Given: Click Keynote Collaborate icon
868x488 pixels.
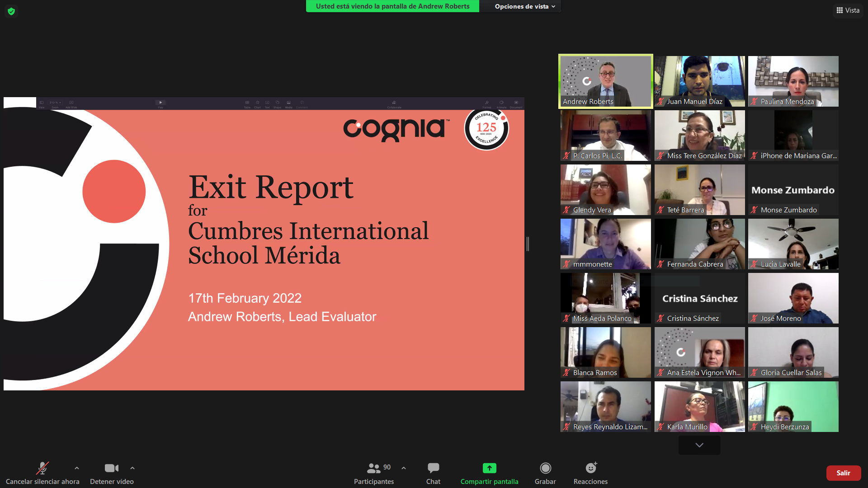Looking at the screenshot, I should coord(394,103).
